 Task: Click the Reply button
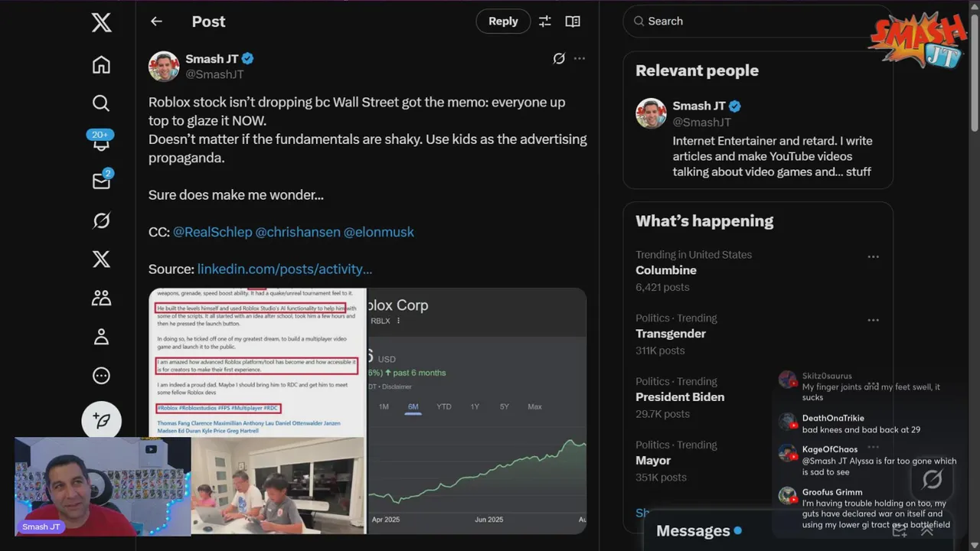(503, 21)
